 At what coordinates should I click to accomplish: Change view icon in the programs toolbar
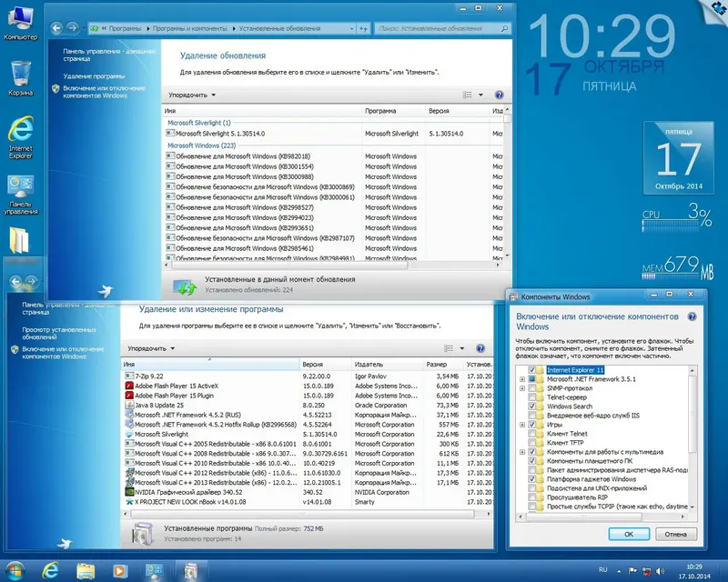[449, 348]
